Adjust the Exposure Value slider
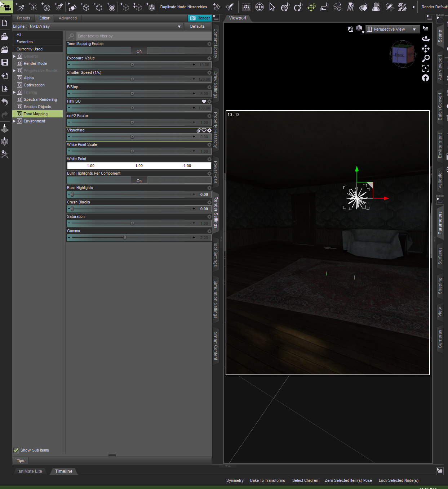Screen dimensions: 448x489 [x=132, y=65]
